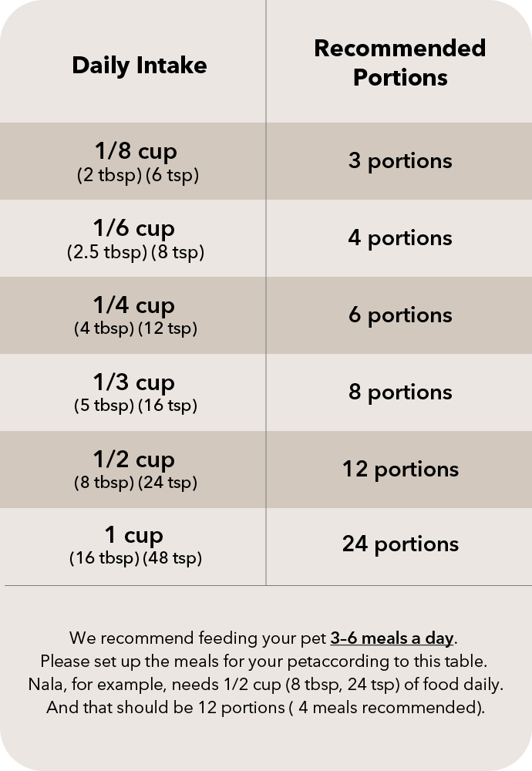This screenshot has height=771, width=532.
Task: Select the 4 portions cell
Action: (399, 238)
